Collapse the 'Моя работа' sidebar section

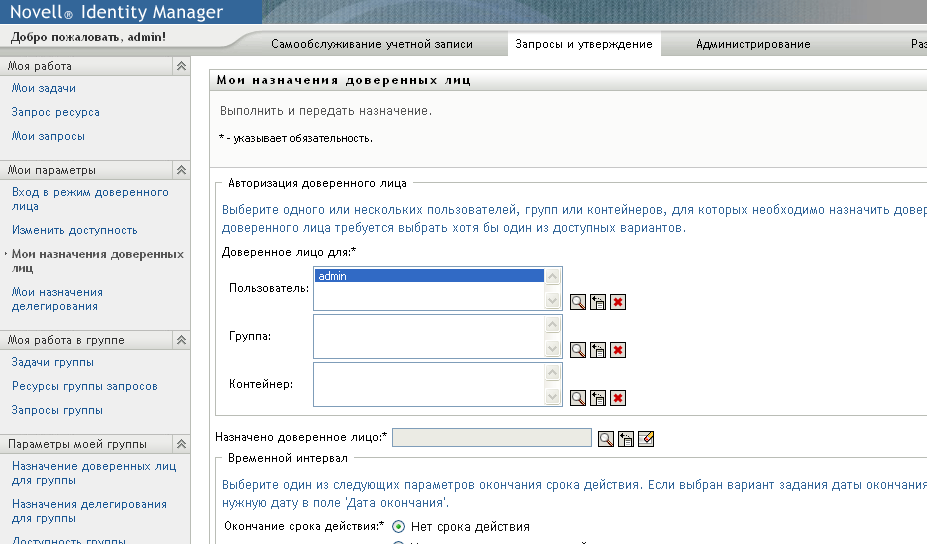click(181, 66)
